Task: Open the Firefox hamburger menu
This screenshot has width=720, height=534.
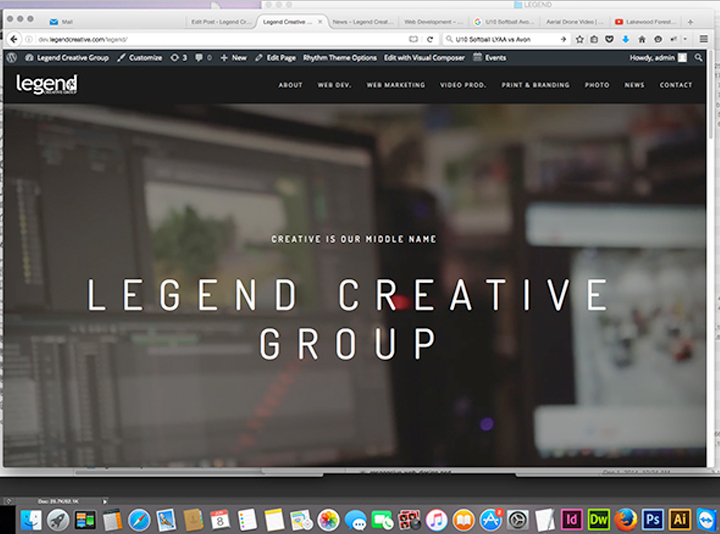Action: [703, 39]
